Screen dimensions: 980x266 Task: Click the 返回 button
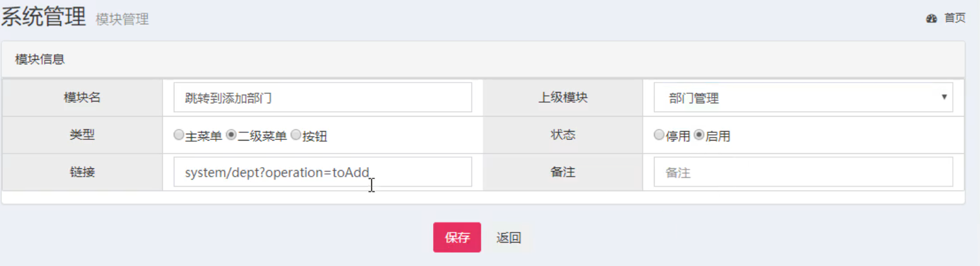(509, 238)
